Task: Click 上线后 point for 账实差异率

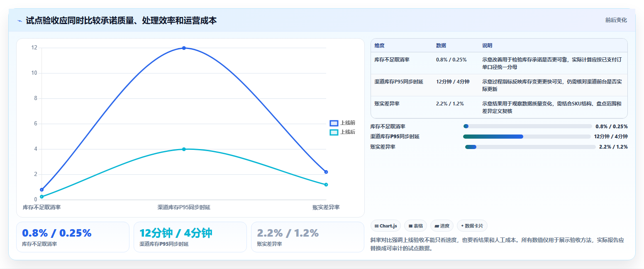Action: click(x=326, y=185)
